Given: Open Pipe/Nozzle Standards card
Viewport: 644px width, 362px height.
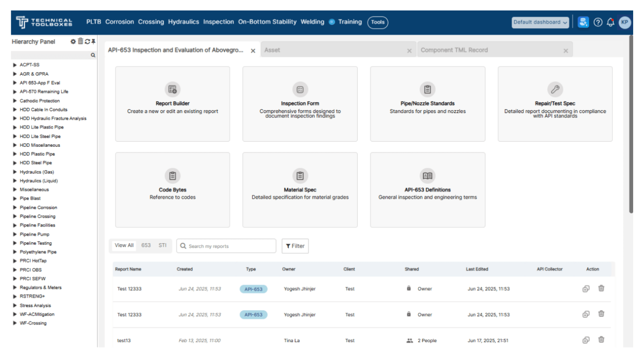Looking at the screenshot, I should click(427, 104).
